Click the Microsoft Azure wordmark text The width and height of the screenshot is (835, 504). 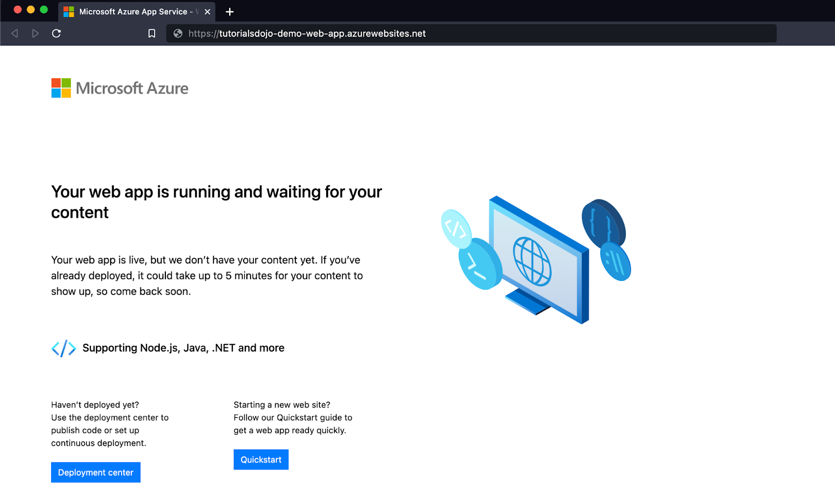click(132, 88)
